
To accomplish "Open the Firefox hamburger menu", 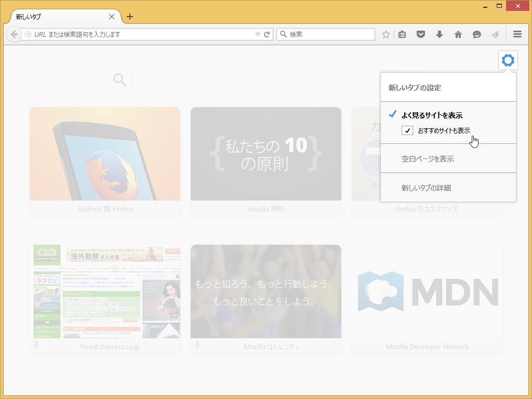I will pyautogui.click(x=517, y=34).
